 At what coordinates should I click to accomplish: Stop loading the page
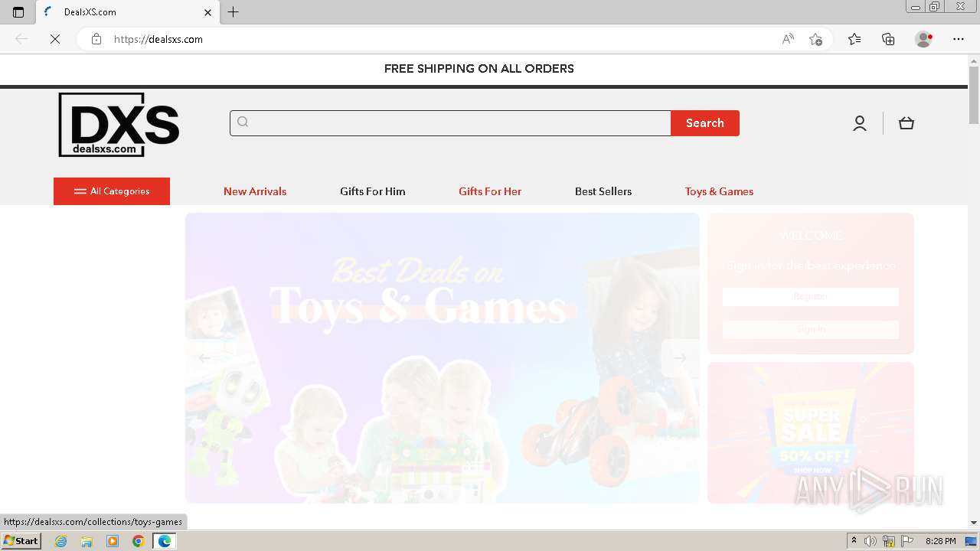click(x=55, y=39)
